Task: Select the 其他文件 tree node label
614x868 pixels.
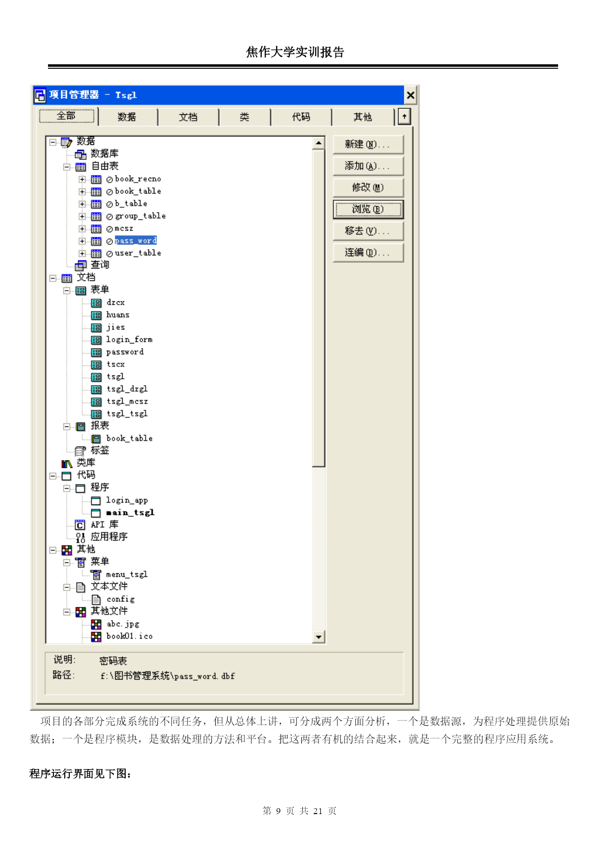Action: [109, 611]
